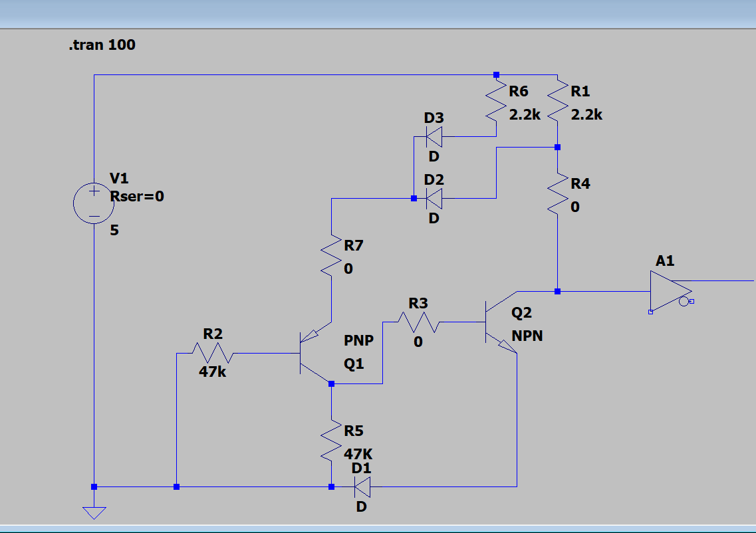Image resolution: width=756 pixels, height=533 pixels.
Task: Click R7's value 0
Action: [x=348, y=269]
